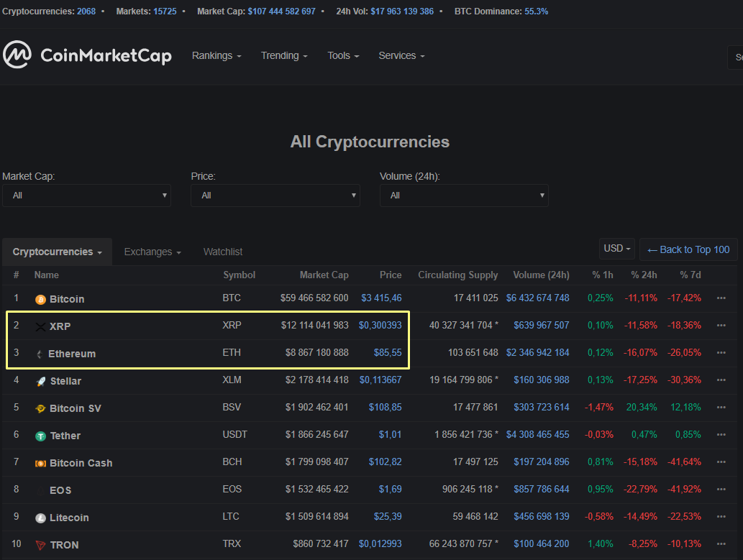Change currency with the USD dropdown
The image size is (743, 560).
tap(616, 249)
